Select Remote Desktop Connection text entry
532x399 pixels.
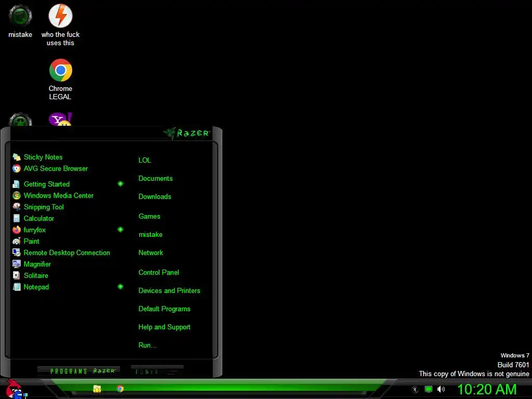[67, 253]
